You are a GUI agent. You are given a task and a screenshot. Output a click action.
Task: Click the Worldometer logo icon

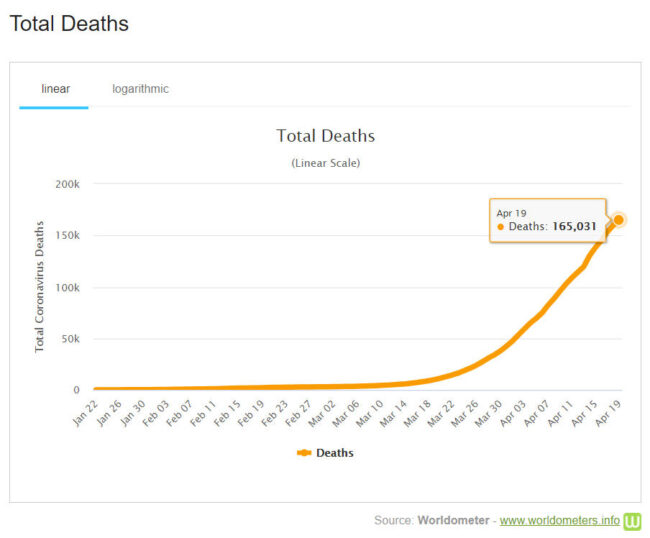click(632, 521)
